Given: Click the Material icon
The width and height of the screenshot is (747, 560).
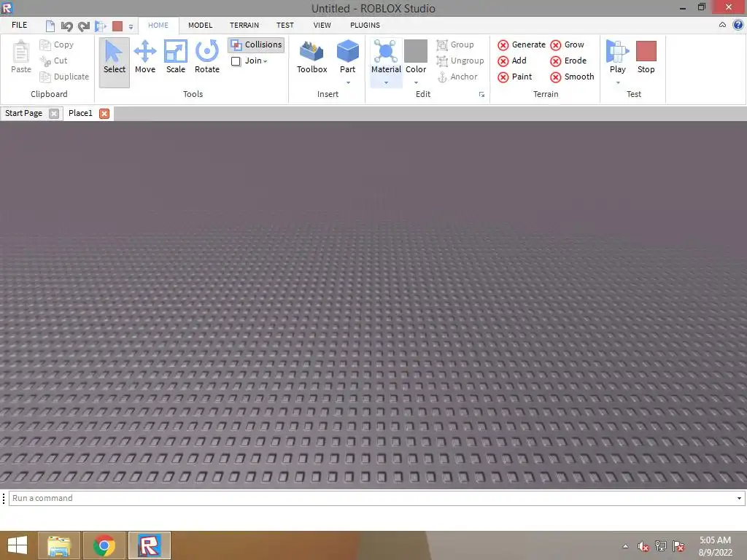Looking at the screenshot, I should point(386,52).
